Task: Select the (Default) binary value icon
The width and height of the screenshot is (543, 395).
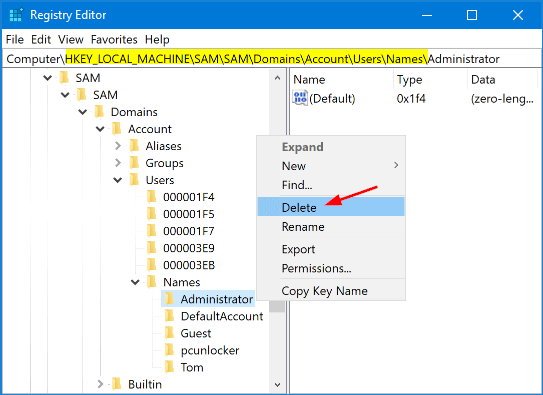Action: coord(300,98)
